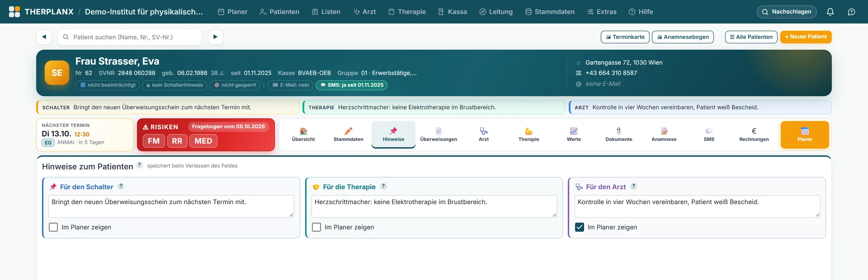Open the Kassa menu item

[x=452, y=12]
